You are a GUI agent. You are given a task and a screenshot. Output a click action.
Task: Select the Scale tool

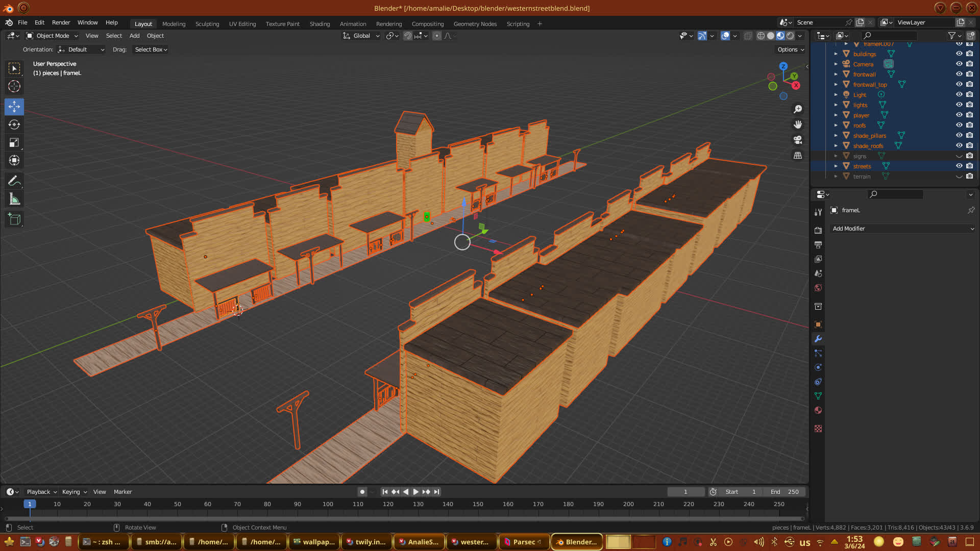pyautogui.click(x=14, y=143)
